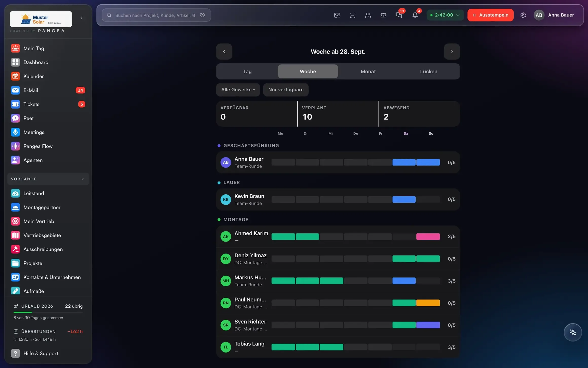Open the Tickets sidebar icon
The width and height of the screenshot is (588, 368).
click(x=15, y=104)
